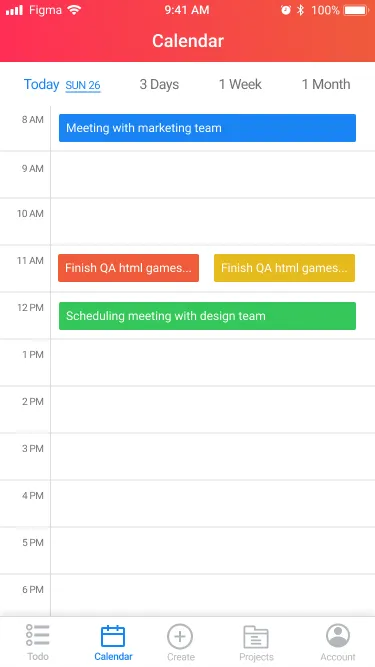Open the Projects folder icon
The height and width of the screenshot is (667, 375).
click(256, 637)
